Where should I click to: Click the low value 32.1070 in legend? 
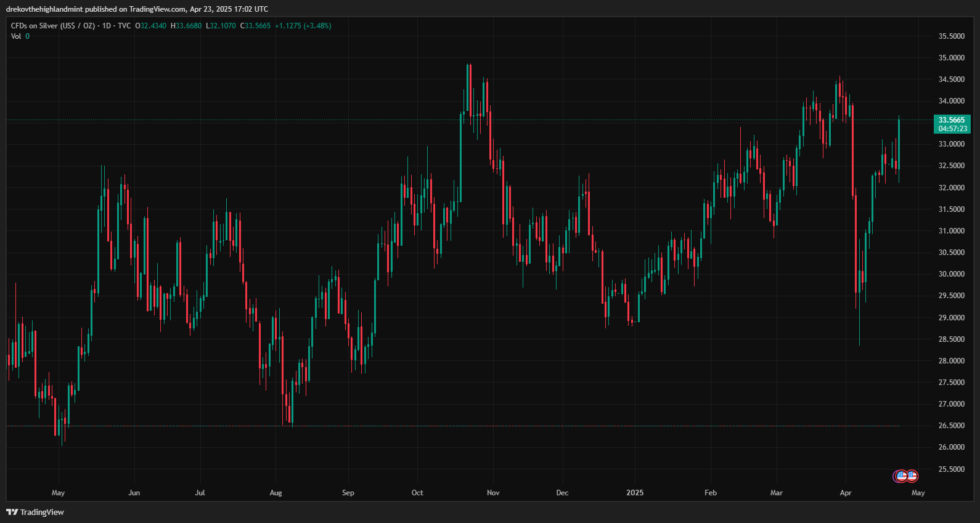click(x=223, y=26)
